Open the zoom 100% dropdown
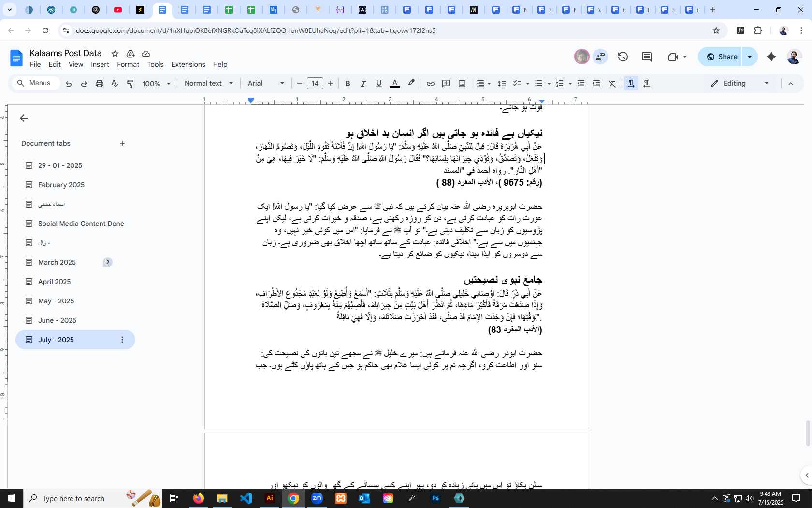The width and height of the screenshot is (812, 508). click(156, 84)
